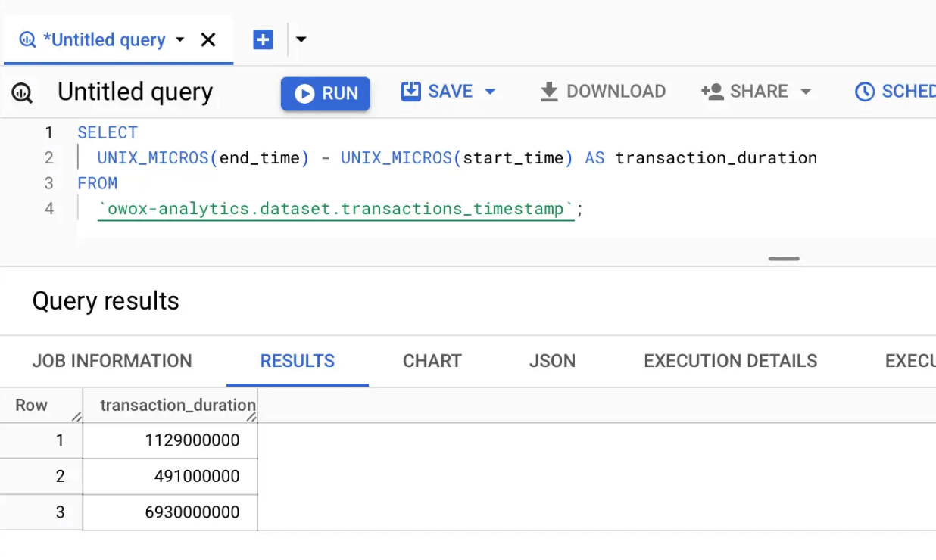Click the SAVE button
This screenshot has width=936, height=560.
coord(437,92)
